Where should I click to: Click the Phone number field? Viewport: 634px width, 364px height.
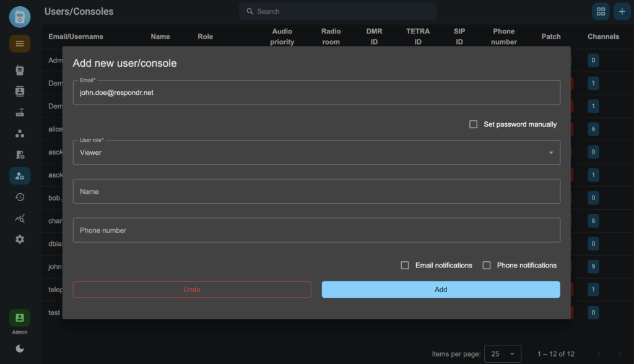tap(316, 230)
